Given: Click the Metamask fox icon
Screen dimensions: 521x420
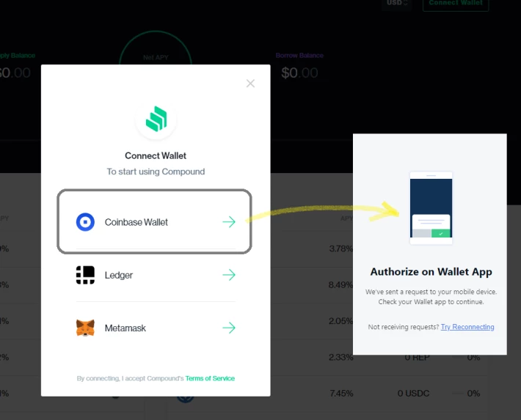Looking at the screenshot, I should pos(85,328).
